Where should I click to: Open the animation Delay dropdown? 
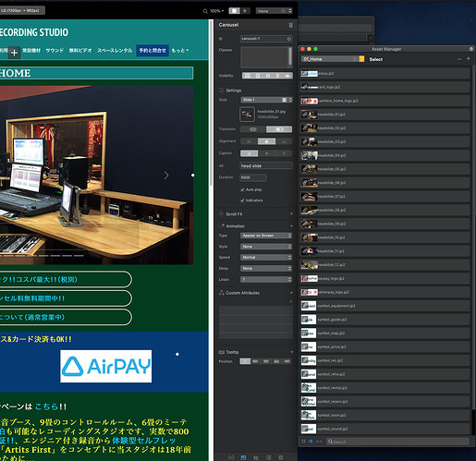tap(266, 269)
